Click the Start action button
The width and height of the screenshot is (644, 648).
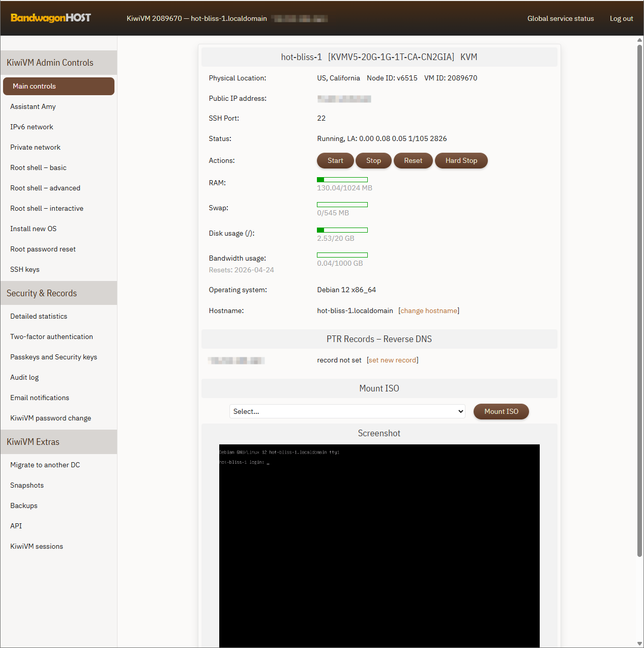pyautogui.click(x=335, y=160)
